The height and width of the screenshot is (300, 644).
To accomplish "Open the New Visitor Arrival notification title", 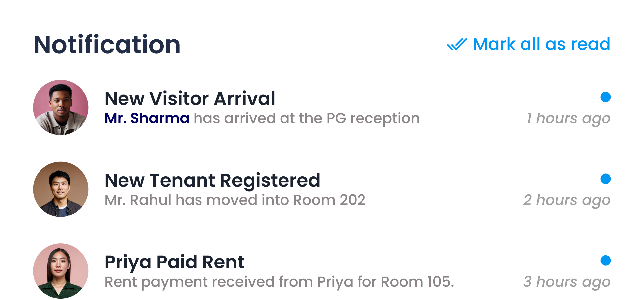I will (190, 99).
